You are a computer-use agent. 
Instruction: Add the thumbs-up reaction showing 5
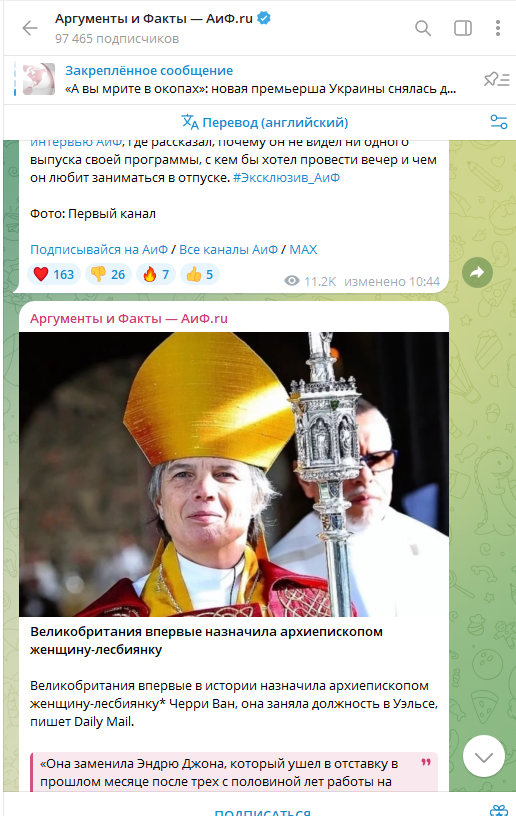tap(200, 274)
